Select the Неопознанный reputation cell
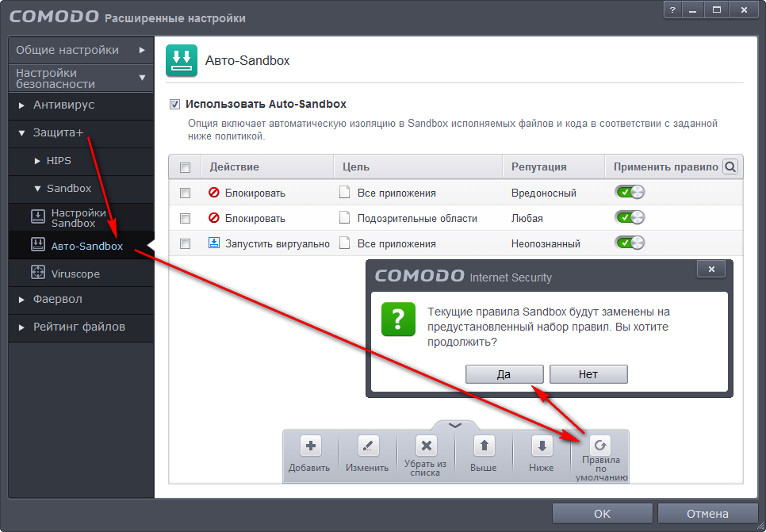 coord(546,243)
